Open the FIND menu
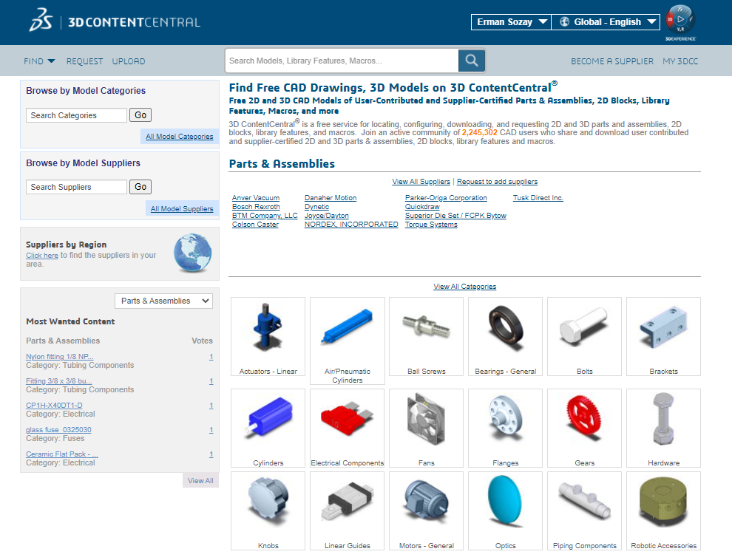 pos(39,61)
